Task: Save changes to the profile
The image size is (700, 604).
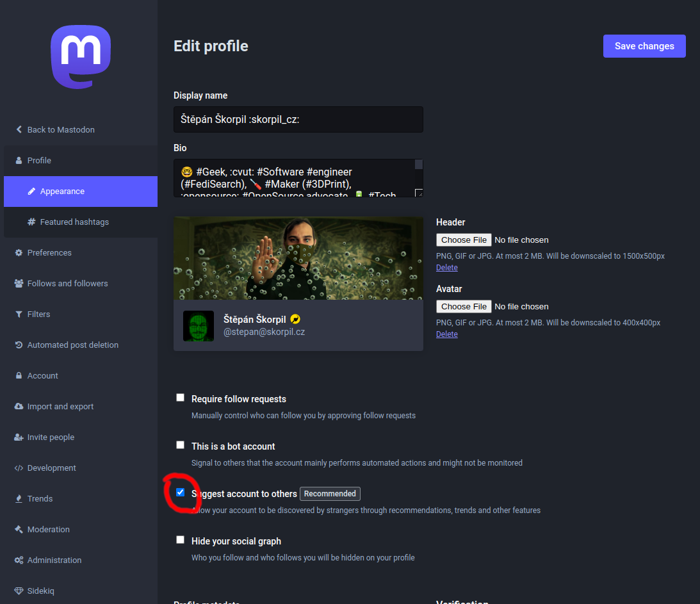Action: click(644, 46)
